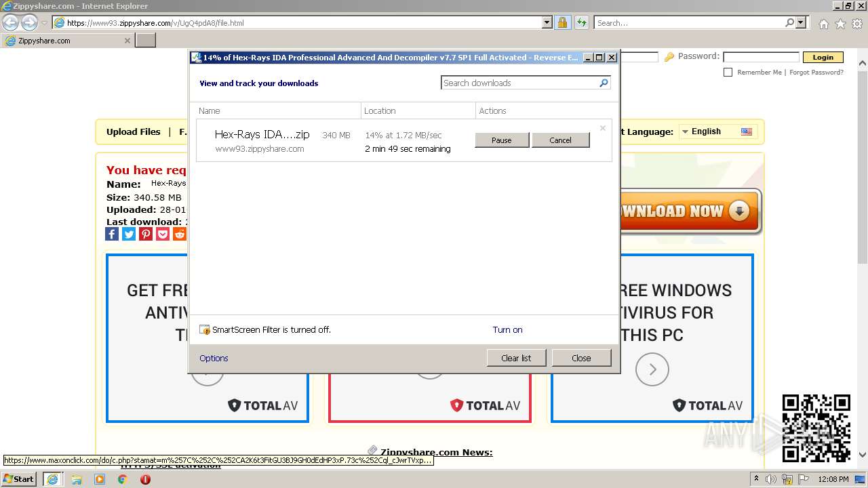The width and height of the screenshot is (868, 488).
Task: Open the search provider dropdown arrow
Action: pos(802,22)
